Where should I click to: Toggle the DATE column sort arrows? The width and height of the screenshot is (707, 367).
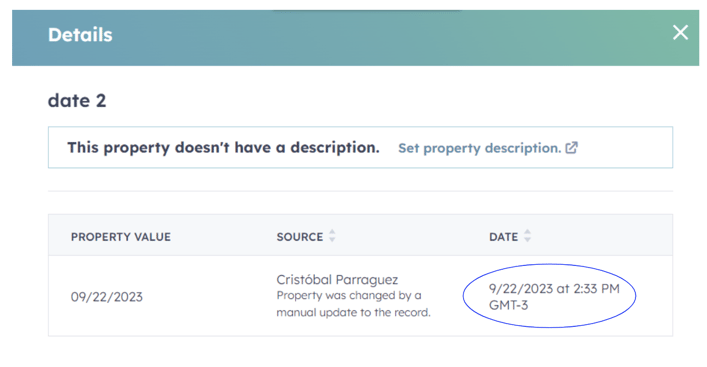coord(527,236)
